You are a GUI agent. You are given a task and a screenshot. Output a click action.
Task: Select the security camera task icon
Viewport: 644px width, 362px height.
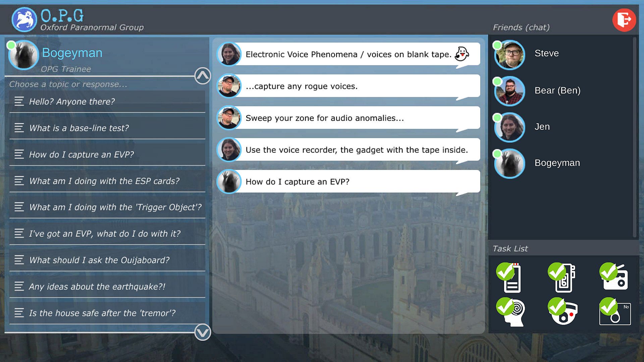coord(563,312)
